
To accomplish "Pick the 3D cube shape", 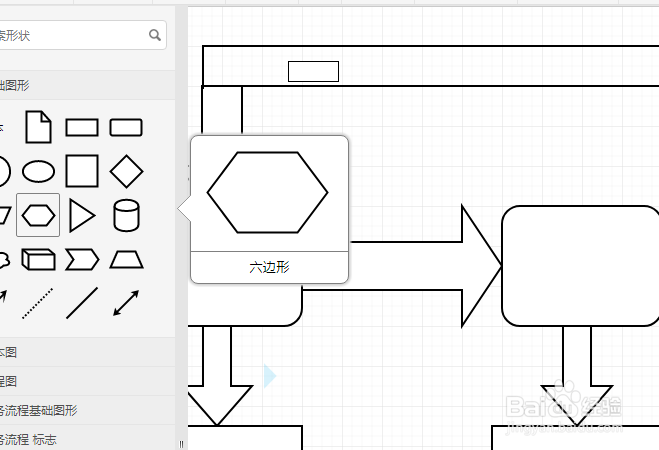I will (x=38, y=259).
